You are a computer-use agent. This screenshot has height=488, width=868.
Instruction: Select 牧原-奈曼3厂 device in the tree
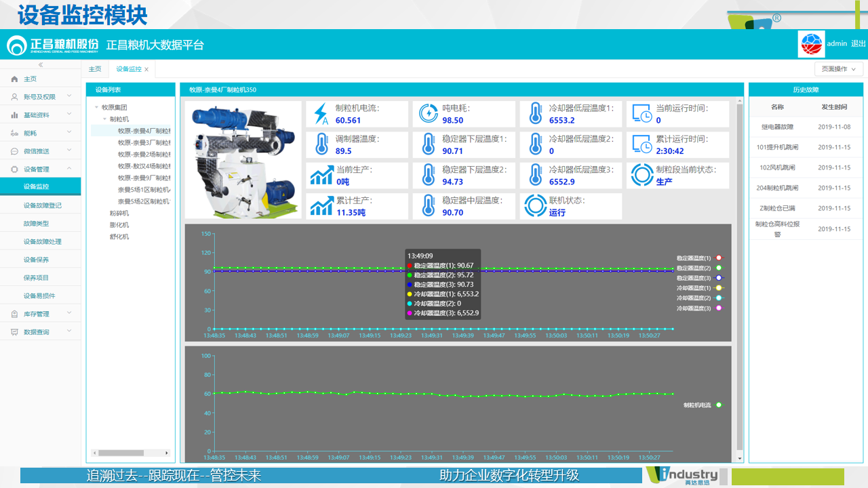coord(144,143)
